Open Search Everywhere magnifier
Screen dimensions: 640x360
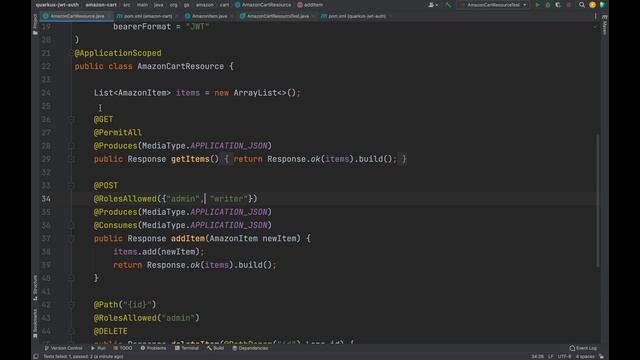tap(582, 5)
